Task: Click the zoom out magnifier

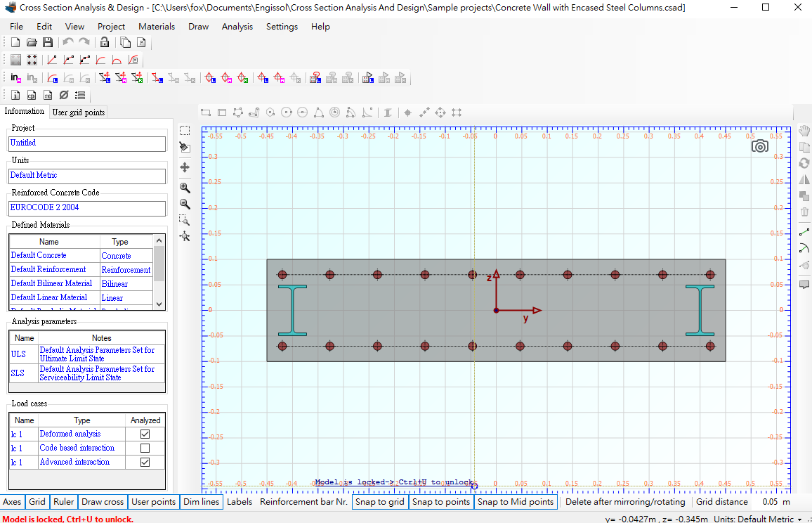Action: click(x=184, y=205)
